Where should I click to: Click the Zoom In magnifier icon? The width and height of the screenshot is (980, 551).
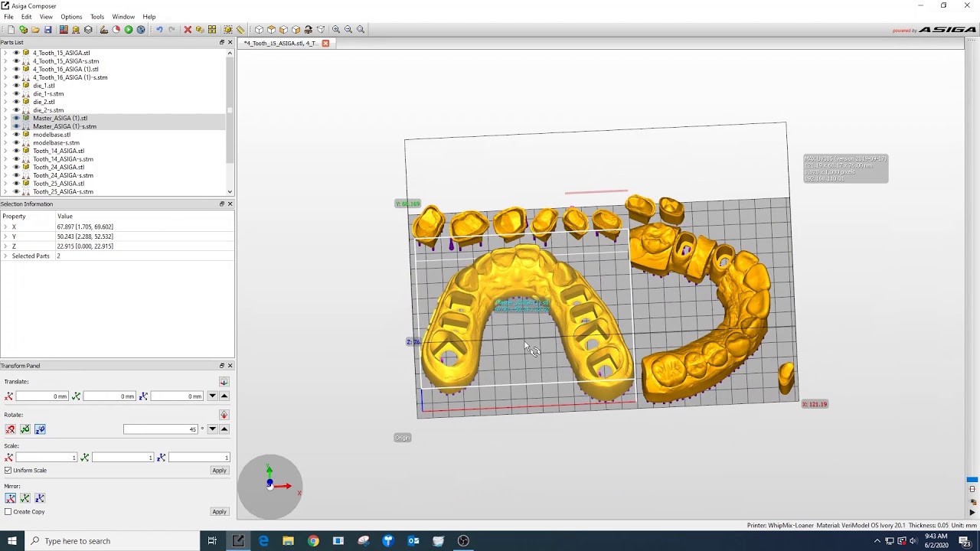tap(336, 30)
